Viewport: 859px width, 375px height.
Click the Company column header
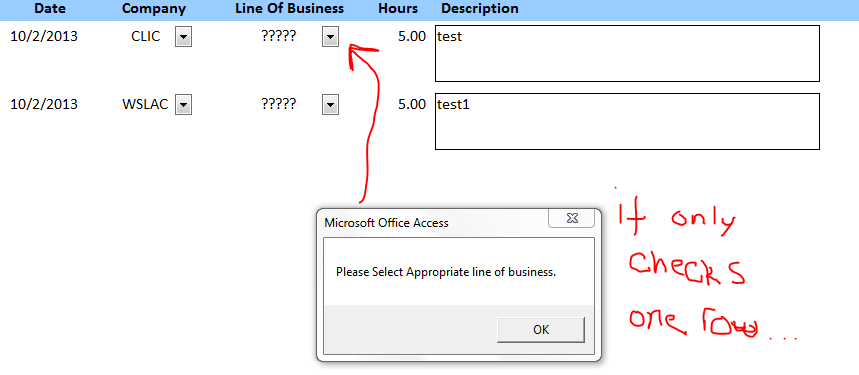point(154,9)
